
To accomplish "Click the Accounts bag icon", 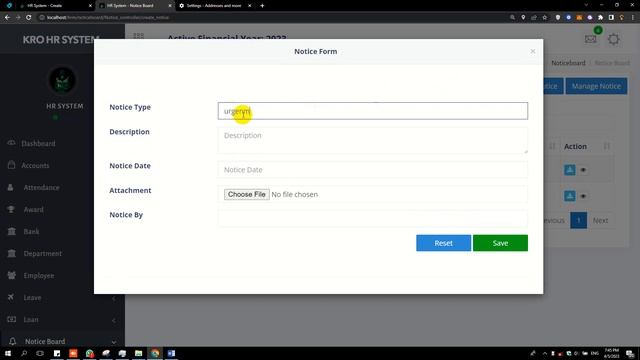I will click(11, 165).
